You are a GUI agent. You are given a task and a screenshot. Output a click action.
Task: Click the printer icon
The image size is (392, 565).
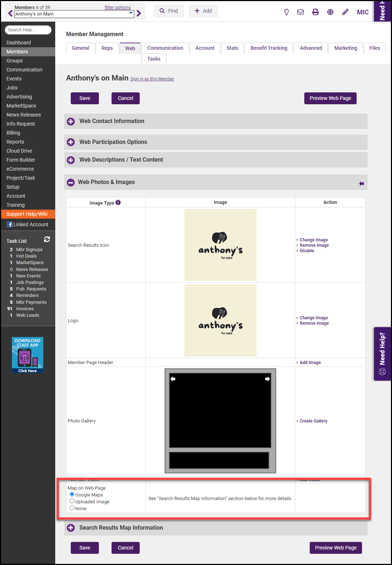point(315,12)
